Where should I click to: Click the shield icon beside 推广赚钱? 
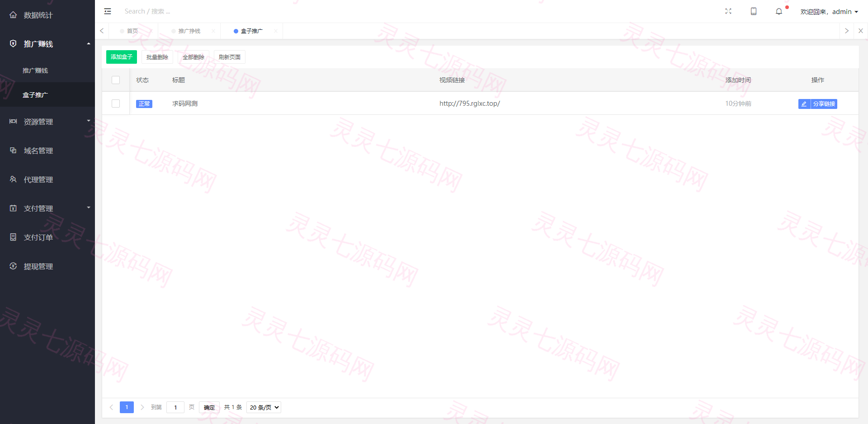pyautogui.click(x=13, y=44)
